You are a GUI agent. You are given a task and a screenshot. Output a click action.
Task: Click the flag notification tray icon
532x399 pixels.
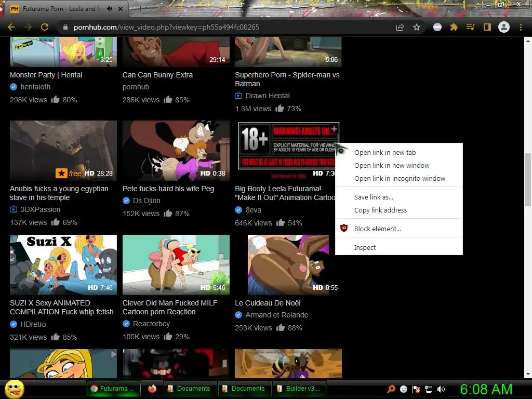tap(416, 389)
